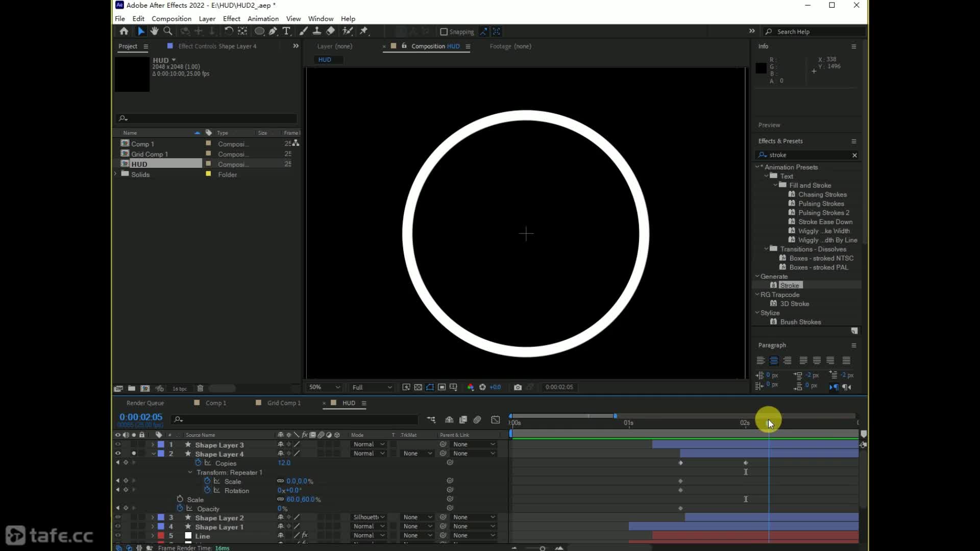Reset exposure icon in viewer
The width and height of the screenshot is (980, 551).
tap(482, 387)
